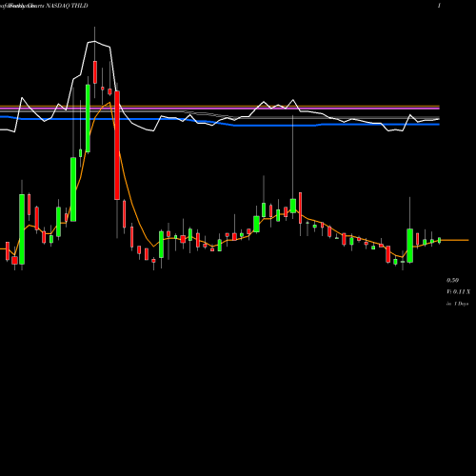Click the magenta horizontal average line
Viewport: 476px width, 476px height.
tap(220, 109)
